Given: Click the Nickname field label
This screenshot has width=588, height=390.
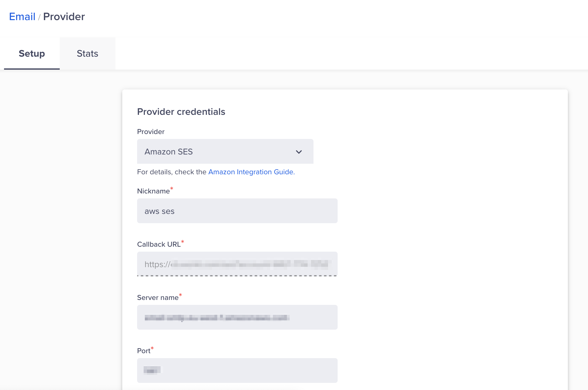Looking at the screenshot, I should coord(153,191).
